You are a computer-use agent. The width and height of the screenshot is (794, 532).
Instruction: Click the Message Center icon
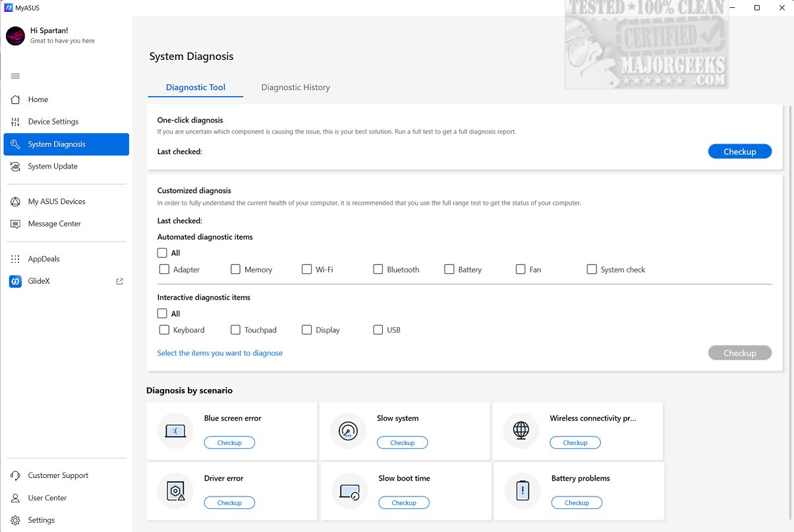click(15, 224)
